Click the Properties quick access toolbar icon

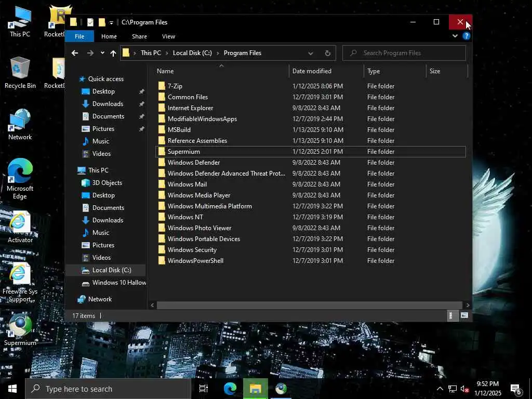[x=90, y=22]
